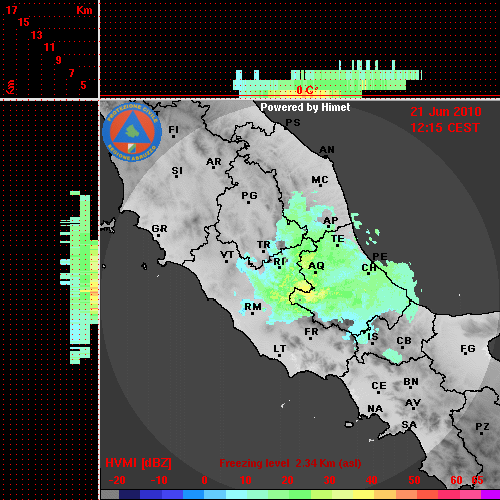This screenshot has width=500, height=500.
Task: Click the TR city label
Action: pyautogui.click(x=264, y=245)
